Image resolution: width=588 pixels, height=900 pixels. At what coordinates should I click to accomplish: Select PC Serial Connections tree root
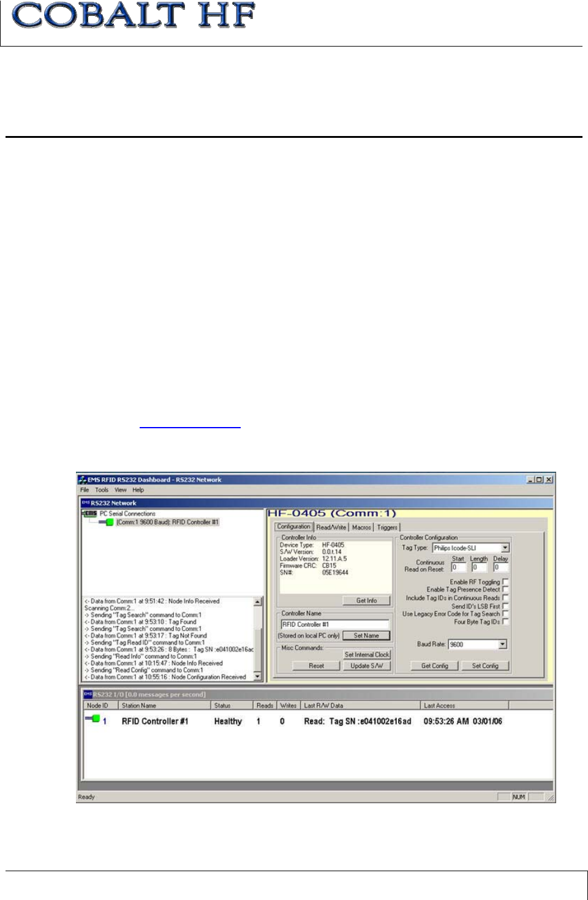[127, 513]
